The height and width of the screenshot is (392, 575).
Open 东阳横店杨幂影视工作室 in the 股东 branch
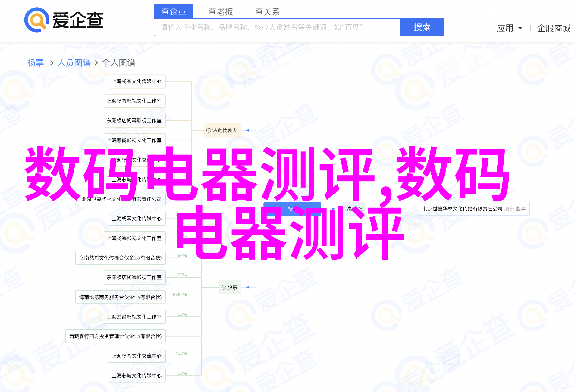tap(134, 277)
